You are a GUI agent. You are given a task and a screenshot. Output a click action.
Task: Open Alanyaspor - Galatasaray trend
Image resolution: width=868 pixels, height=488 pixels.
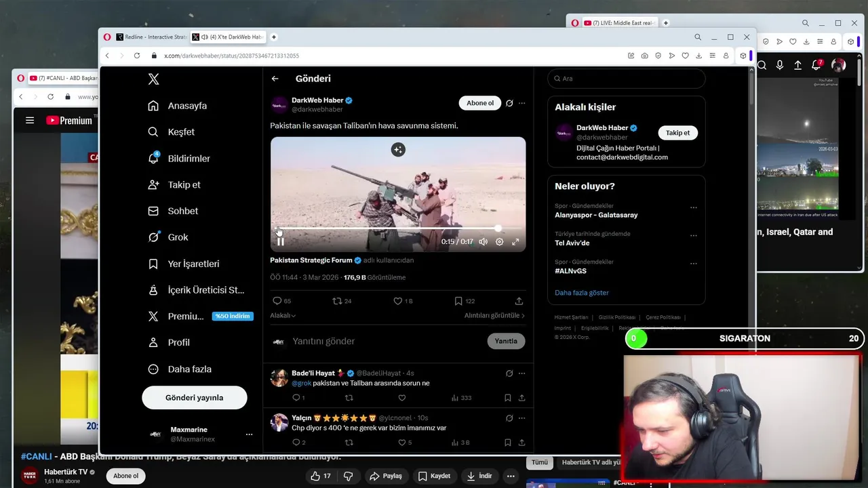[x=596, y=215]
